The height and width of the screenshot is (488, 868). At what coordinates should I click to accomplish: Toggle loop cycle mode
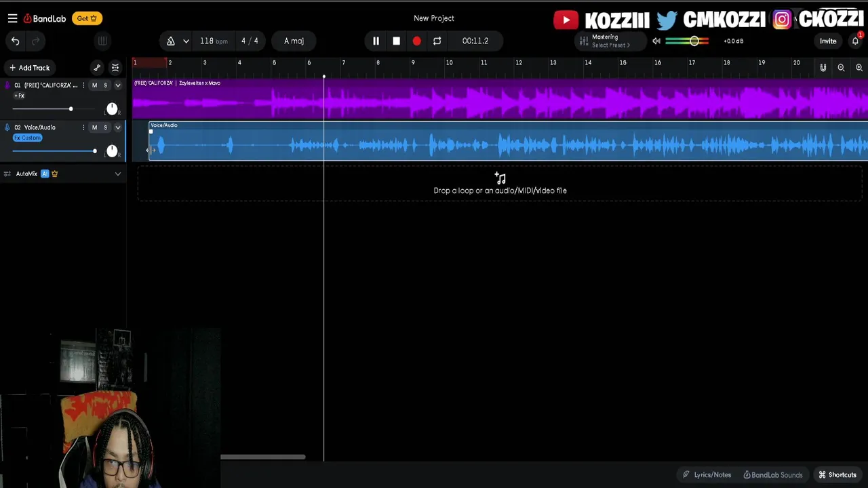[x=437, y=41]
